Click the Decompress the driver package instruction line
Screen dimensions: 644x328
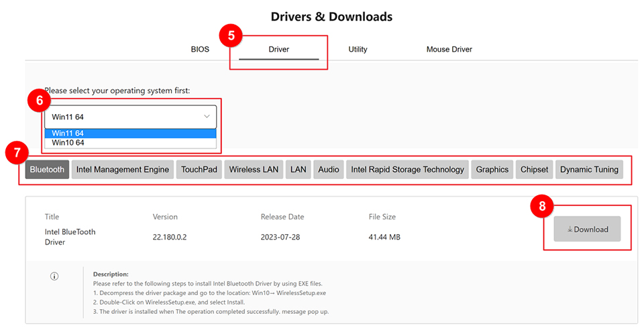point(209,293)
